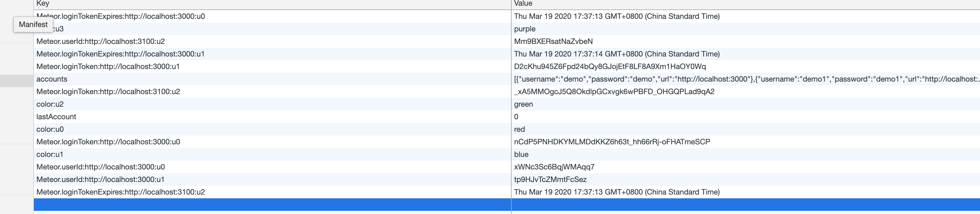Select the key color:u1
This screenshot has height=214, width=980.
[x=50, y=154]
